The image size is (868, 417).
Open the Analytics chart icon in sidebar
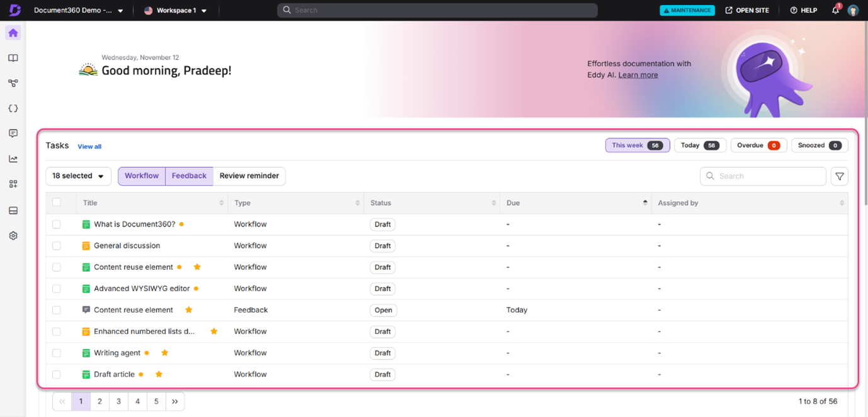(13, 158)
